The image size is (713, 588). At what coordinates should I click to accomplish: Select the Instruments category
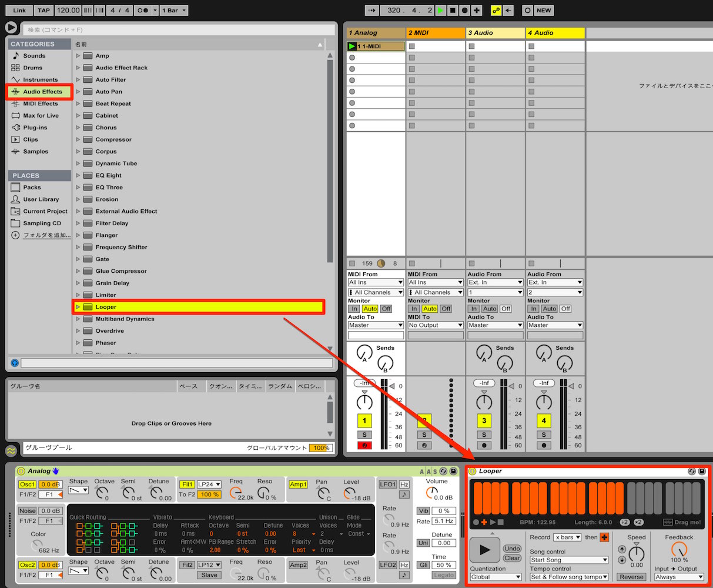coord(39,80)
